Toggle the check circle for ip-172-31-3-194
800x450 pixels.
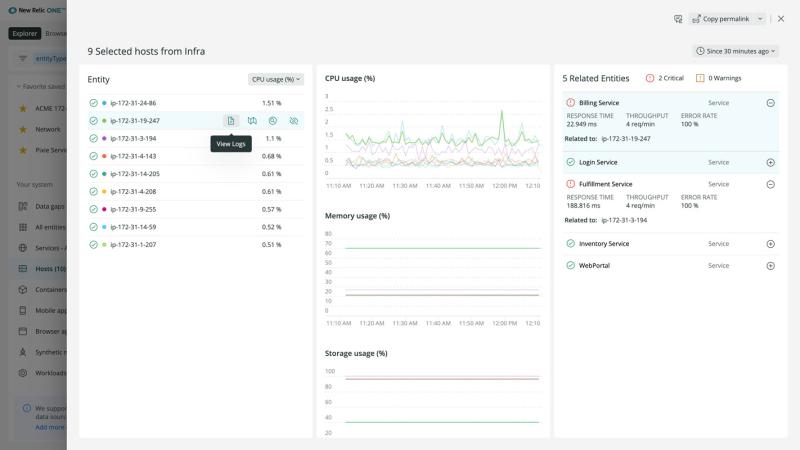tap(93, 138)
